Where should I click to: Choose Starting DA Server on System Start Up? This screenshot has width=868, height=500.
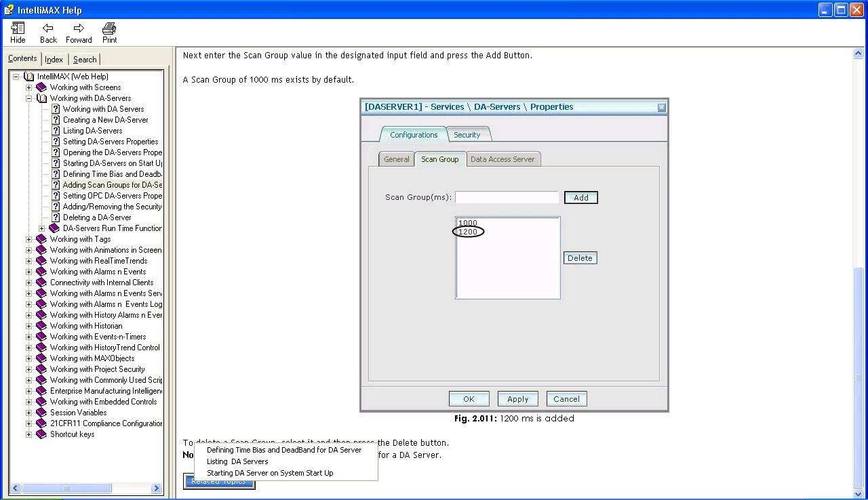(x=270, y=473)
